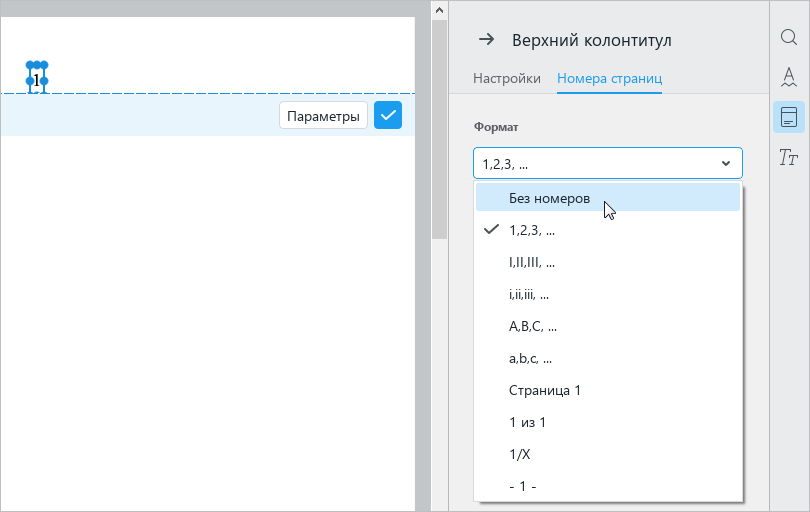Choose the Без номеров option
The image size is (810, 512).
[x=549, y=198]
